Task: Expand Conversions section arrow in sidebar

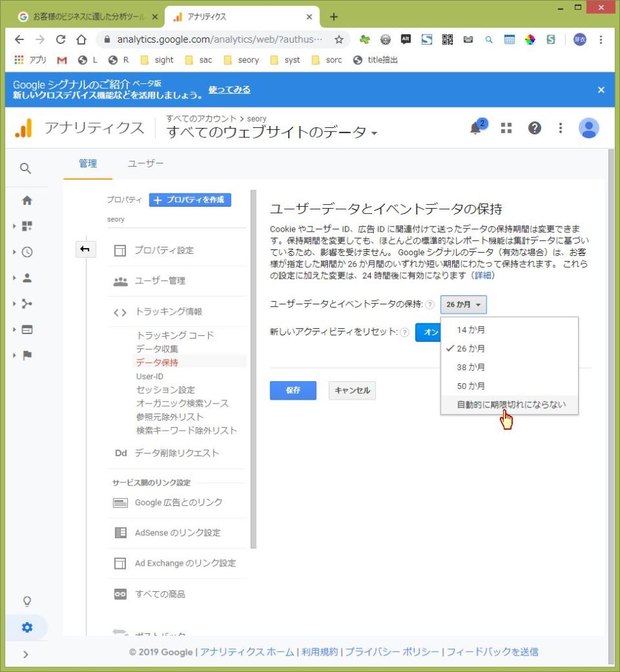Action: (x=14, y=355)
